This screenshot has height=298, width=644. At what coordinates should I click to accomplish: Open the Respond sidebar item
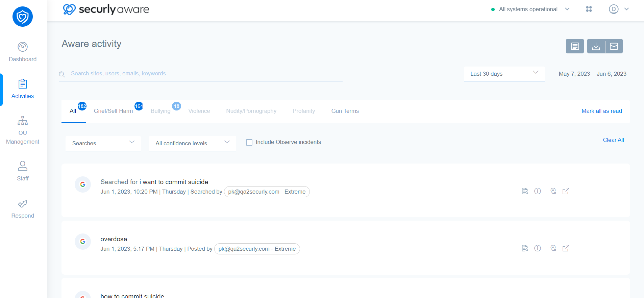tap(23, 209)
